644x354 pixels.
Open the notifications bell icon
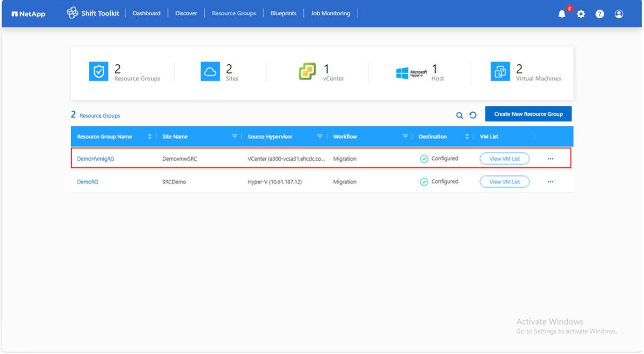pos(562,14)
